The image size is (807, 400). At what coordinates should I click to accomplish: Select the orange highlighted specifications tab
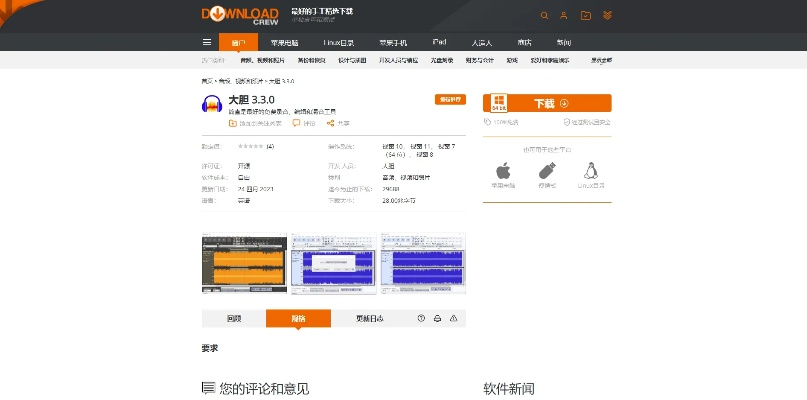tap(299, 318)
